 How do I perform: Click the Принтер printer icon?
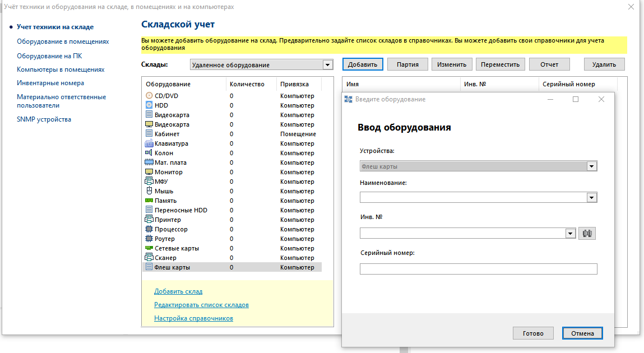click(149, 219)
